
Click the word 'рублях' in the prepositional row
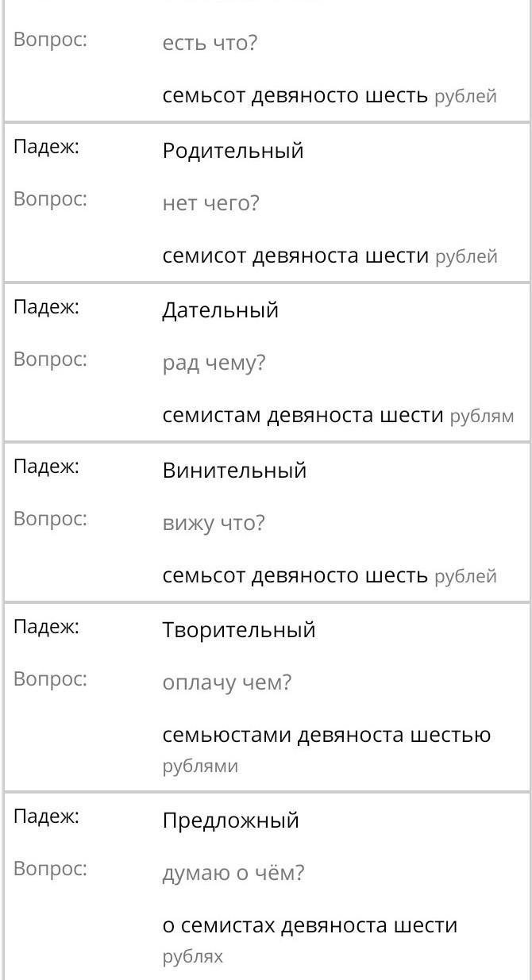(x=193, y=957)
